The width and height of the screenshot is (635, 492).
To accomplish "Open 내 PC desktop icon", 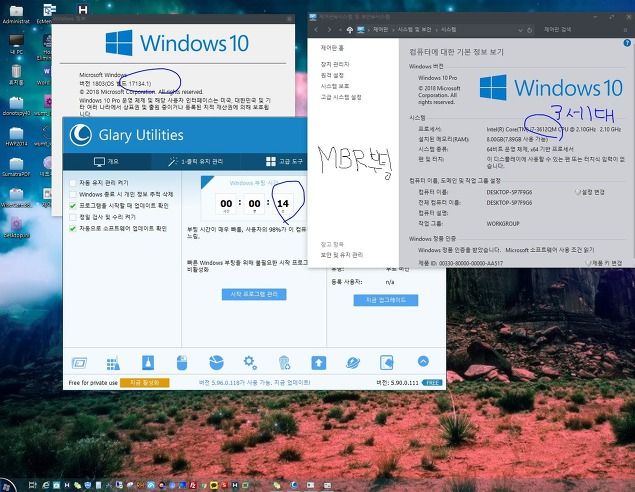I will click(16, 45).
